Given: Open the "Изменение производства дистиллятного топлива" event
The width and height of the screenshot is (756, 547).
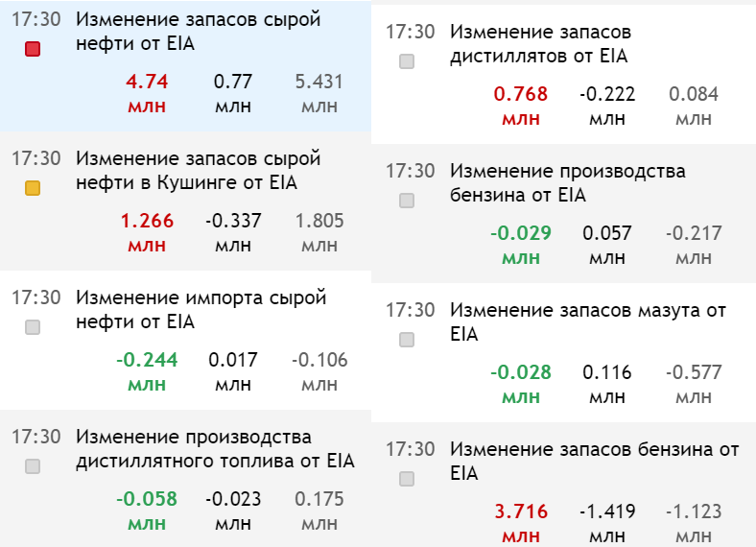Looking at the screenshot, I should tap(215, 449).
